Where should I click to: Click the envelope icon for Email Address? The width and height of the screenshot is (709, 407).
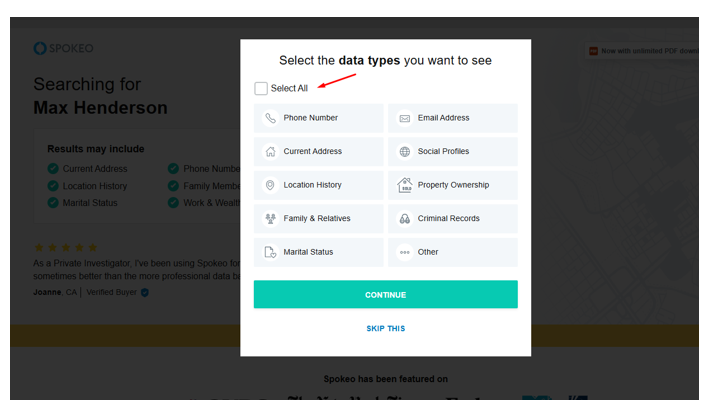point(404,118)
